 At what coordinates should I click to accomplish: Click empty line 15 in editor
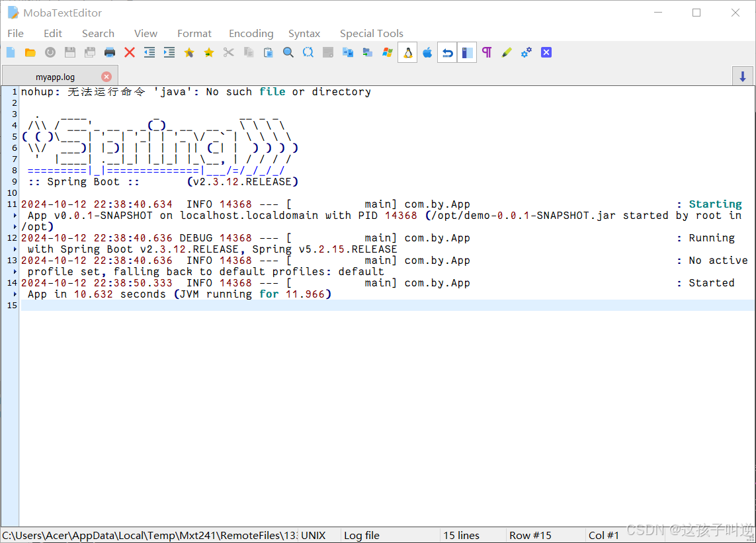388,306
